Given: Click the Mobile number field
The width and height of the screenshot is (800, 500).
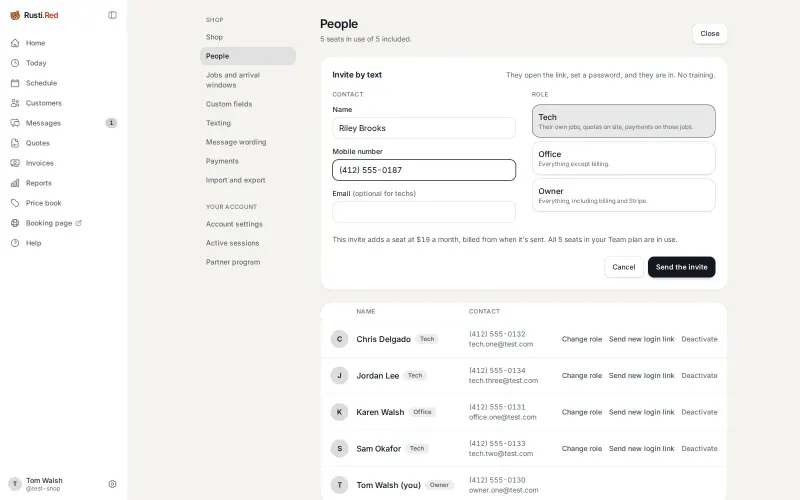Looking at the screenshot, I should tap(424, 170).
